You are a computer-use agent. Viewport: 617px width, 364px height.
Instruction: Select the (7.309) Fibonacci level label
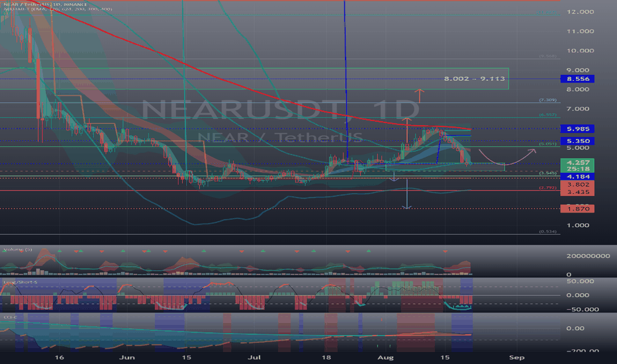(547, 101)
